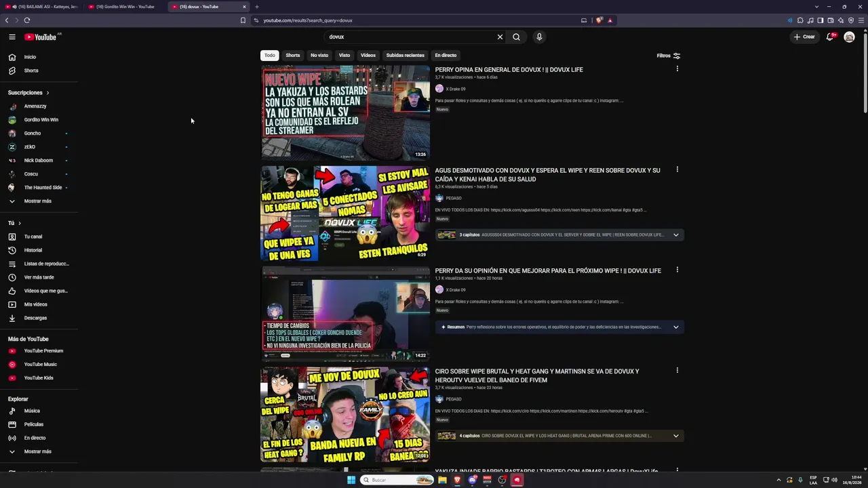Show hidden system tray icons
The height and width of the screenshot is (488, 868).
(778, 480)
